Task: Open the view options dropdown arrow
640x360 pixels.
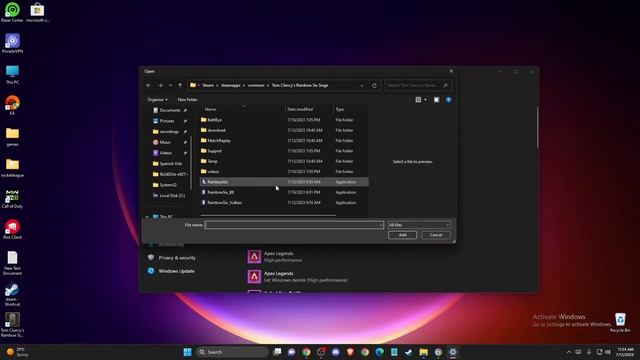Action: 425,100
